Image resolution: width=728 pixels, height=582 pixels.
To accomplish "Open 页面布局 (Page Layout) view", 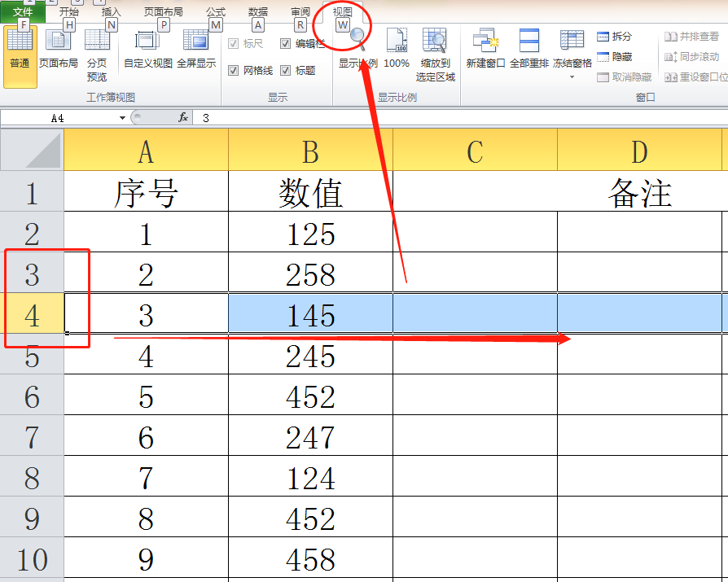I will pos(59,53).
